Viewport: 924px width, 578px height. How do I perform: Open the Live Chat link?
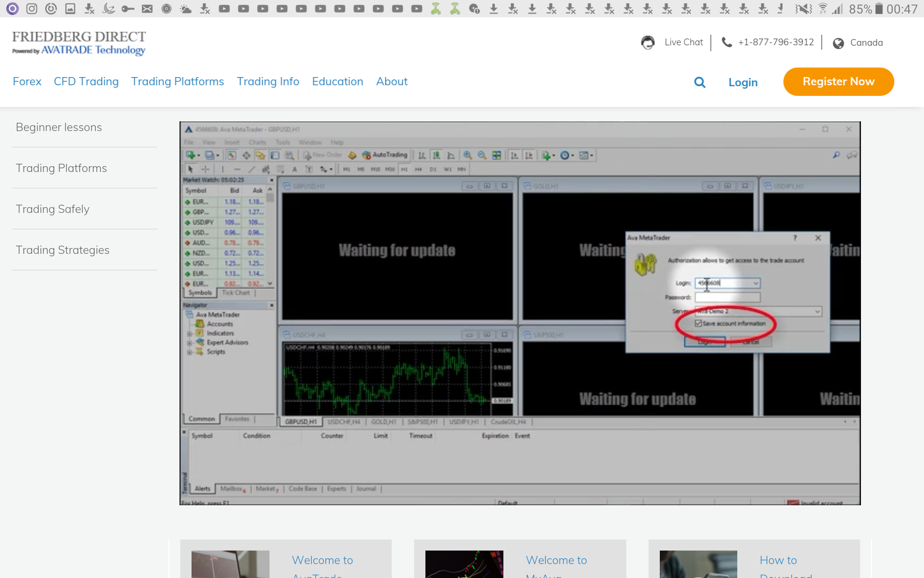pyautogui.click(x=684, y=42)
